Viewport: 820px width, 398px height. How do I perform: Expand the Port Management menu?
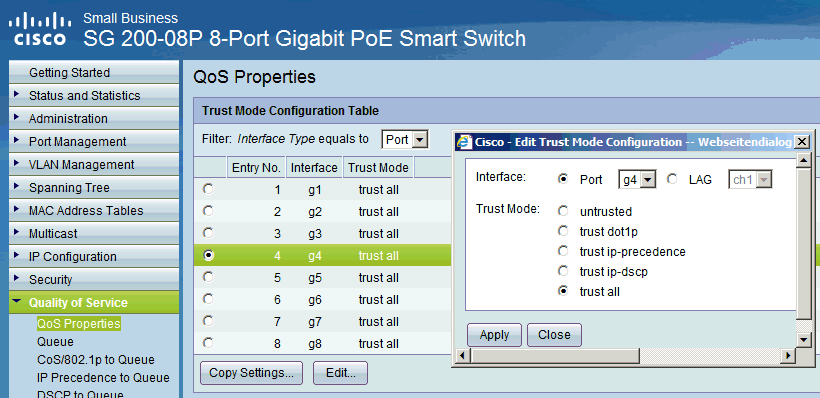click(94, 142)
